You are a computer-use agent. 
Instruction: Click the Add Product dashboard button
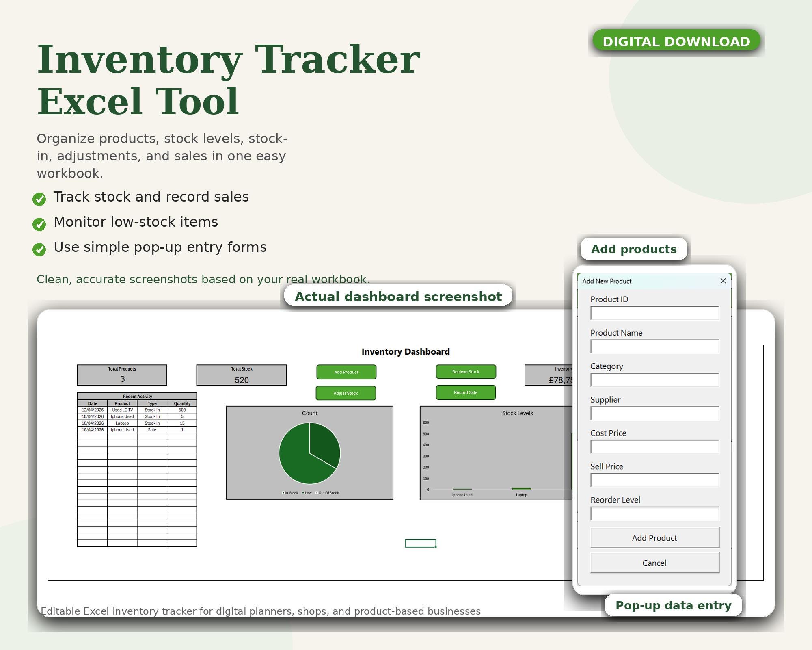tap(346, 372)
